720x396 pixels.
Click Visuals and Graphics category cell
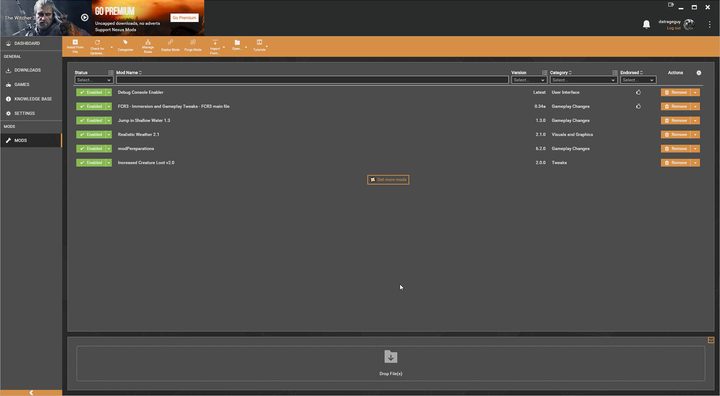tap(572, 135)
